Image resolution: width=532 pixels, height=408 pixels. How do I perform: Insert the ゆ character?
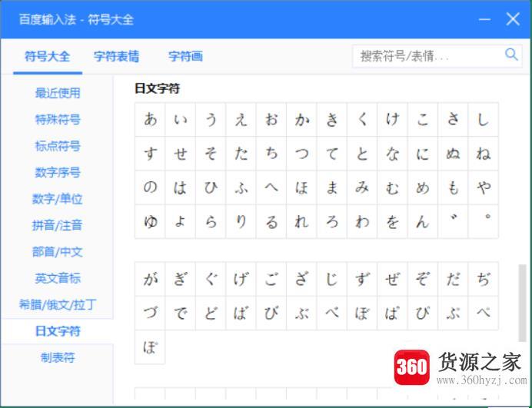[151, 221]
